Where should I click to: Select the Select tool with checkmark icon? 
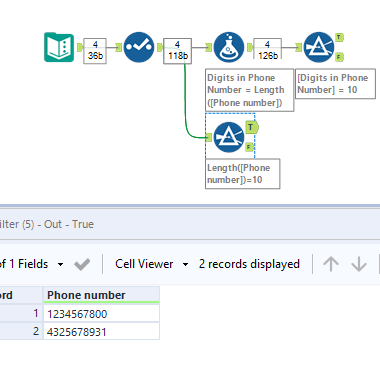coord(139,47)
